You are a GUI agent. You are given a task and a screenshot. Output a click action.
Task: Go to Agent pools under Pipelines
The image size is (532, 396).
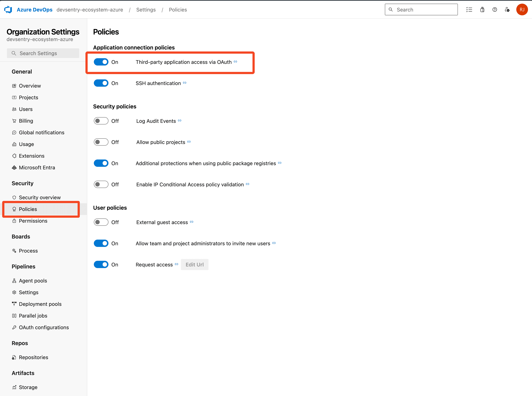[x=33, y=281]
